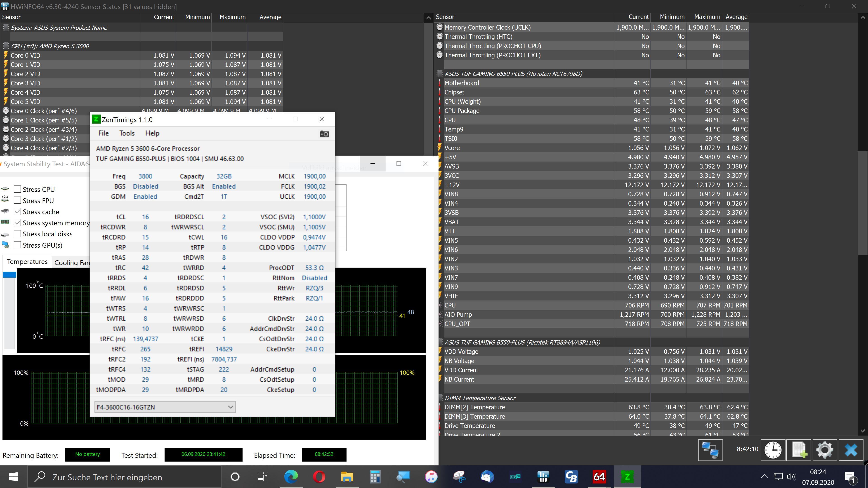
Task: Collapse the Nuvoton NCT6798D sensor group
Action: coord(439,73)
